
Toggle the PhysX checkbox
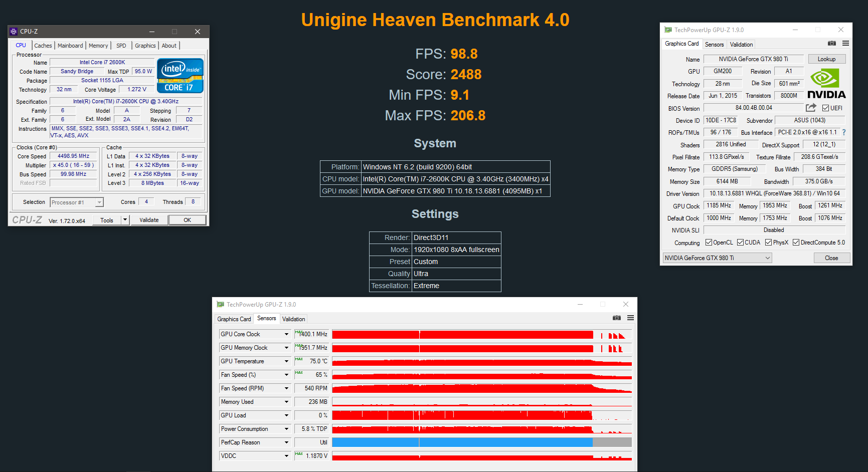768,243
